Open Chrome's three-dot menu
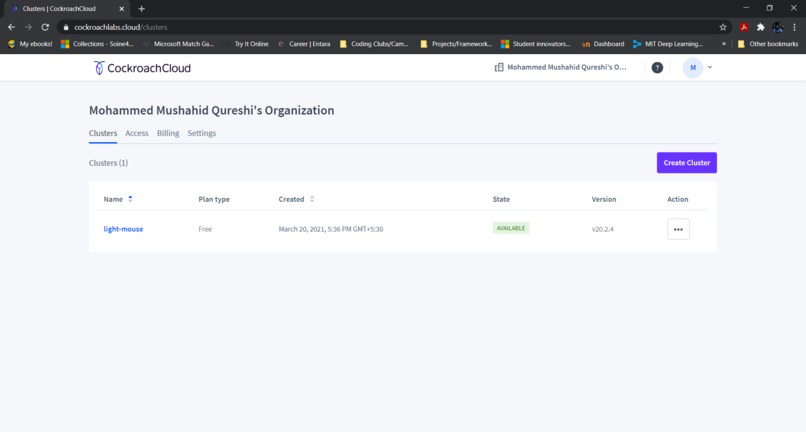 794,27
